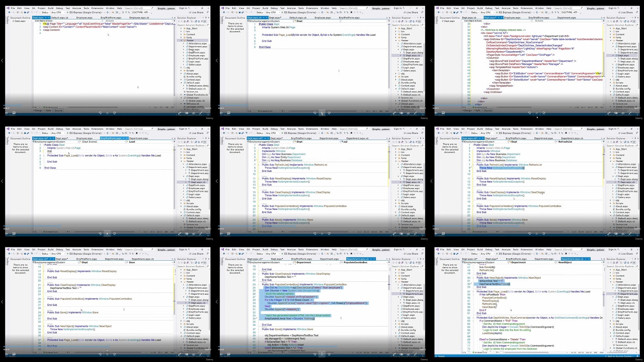The height and width of the screenshot is (362, 644).
Task: Pause video in the PopulateComboBox dropdown frame
Action: click(x=322, y=354)
